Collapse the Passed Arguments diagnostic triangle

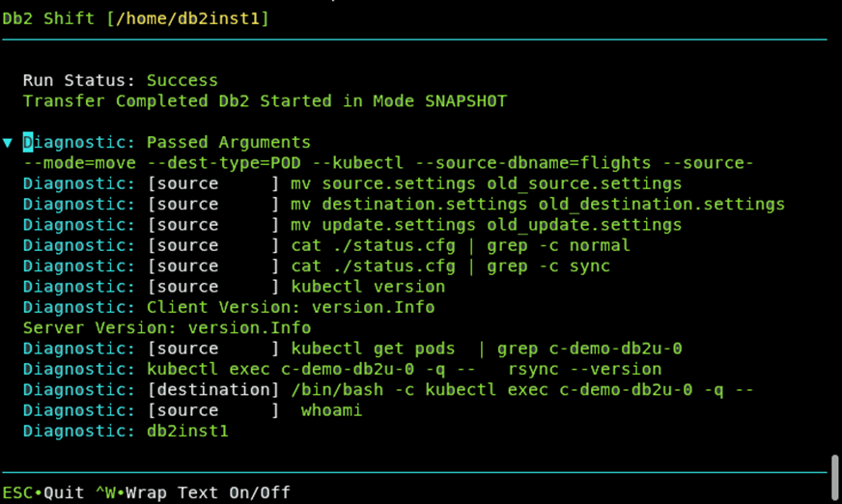[8, 143]
